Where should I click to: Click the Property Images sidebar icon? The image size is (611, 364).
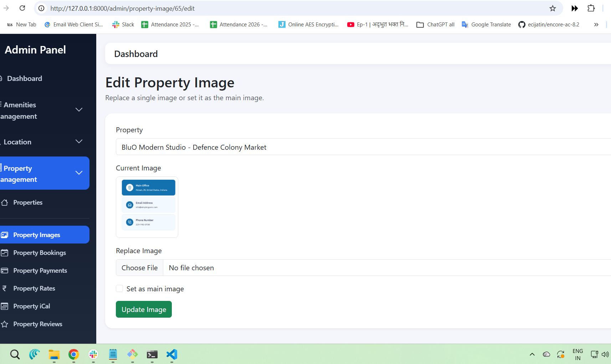(x=5, y=235)
